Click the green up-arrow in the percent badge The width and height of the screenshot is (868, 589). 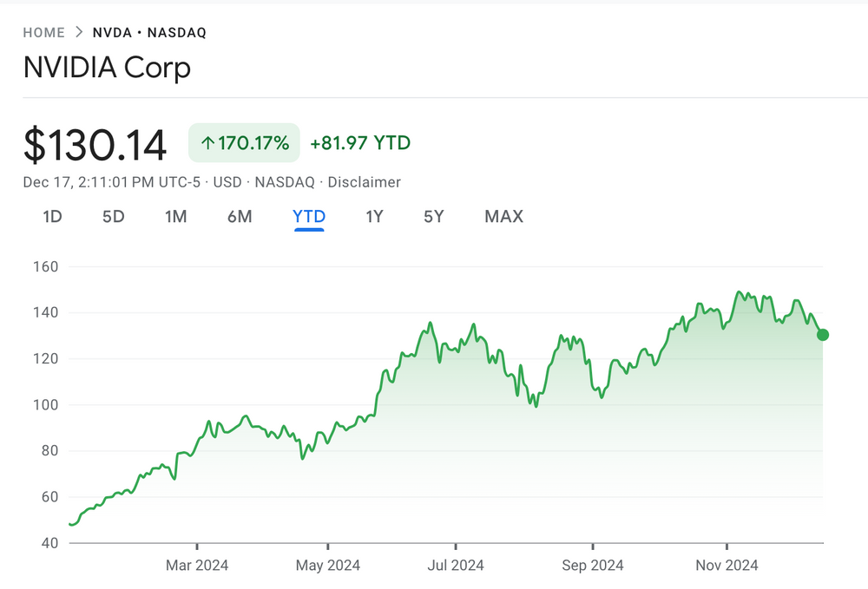207,143
